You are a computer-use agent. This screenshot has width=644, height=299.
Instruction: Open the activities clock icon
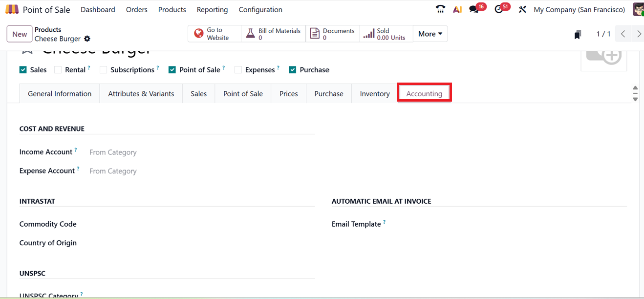tap(498, 9)
